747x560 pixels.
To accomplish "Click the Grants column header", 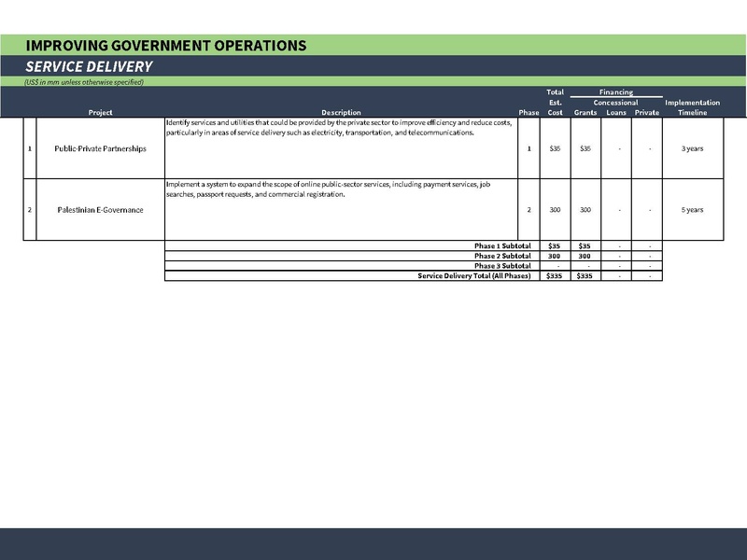I will click(x=585, y=113).
